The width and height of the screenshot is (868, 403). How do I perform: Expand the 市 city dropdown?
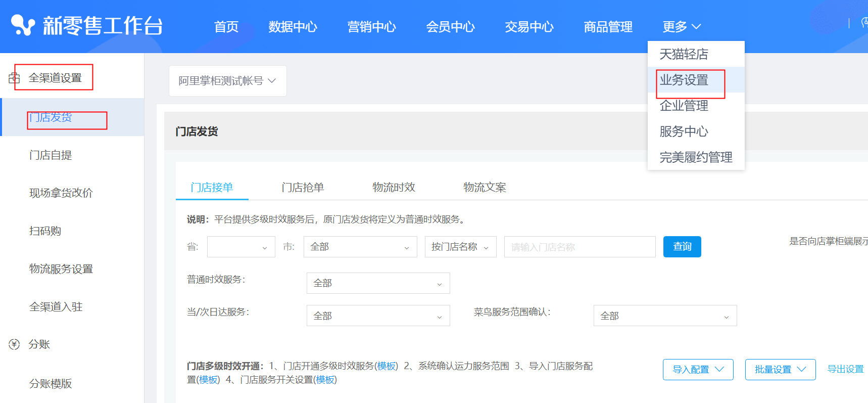[x=360, y=247]
